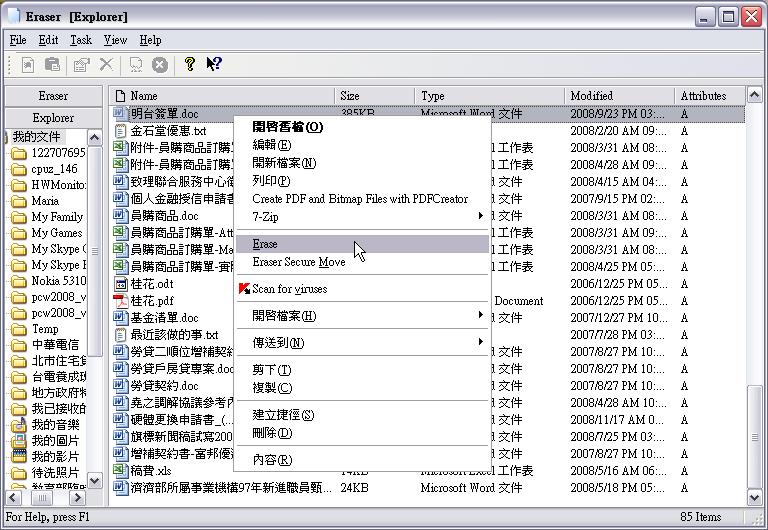Viewport: 768px width, 530px height.
Task: Sort by the Type column header
Action: click(x=490, y=96)
